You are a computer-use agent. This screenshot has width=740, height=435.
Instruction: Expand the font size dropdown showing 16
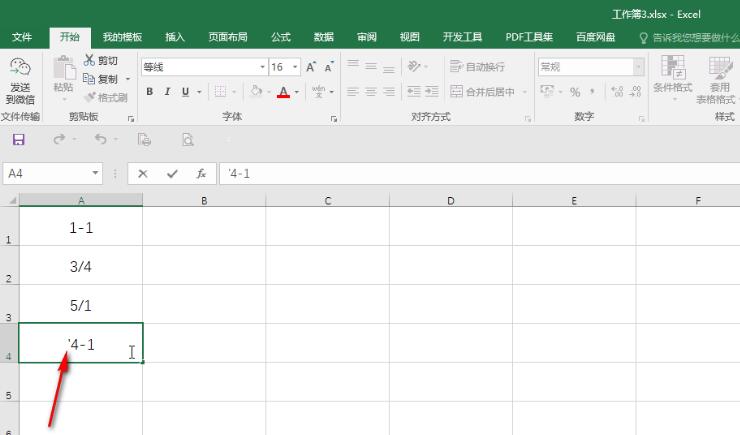point(293,67)
